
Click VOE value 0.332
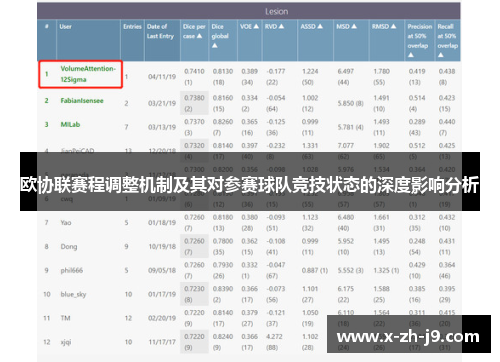pos(250,265)
